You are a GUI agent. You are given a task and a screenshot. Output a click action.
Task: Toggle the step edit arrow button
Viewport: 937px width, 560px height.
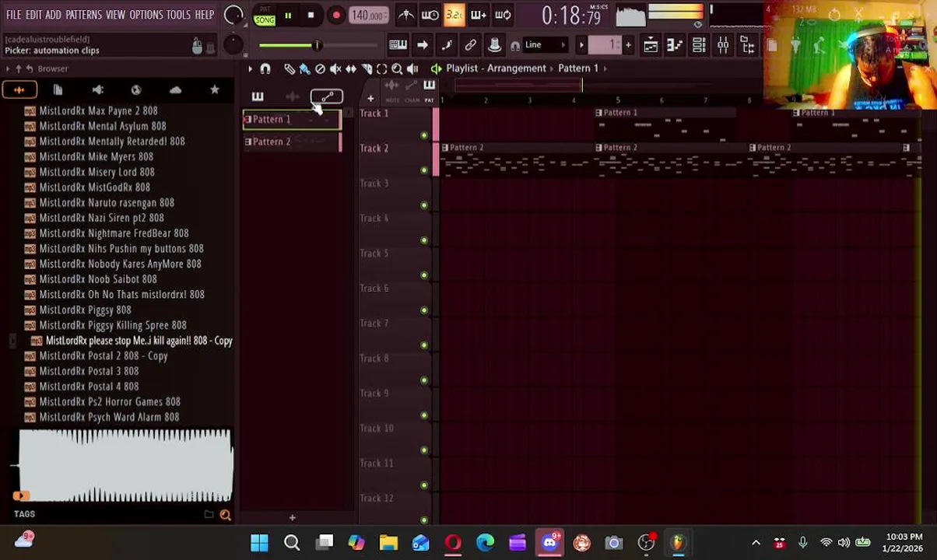click(422, 45)
